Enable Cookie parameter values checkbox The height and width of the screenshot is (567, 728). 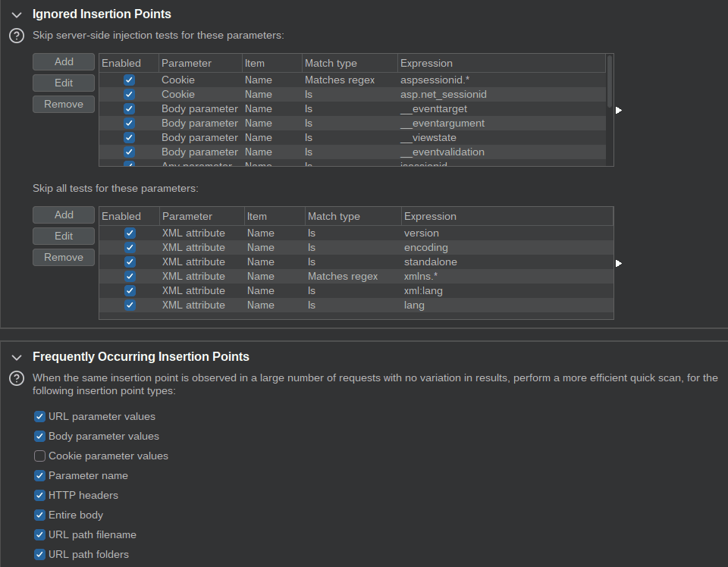pyautogui.click(x=40, y=456)
